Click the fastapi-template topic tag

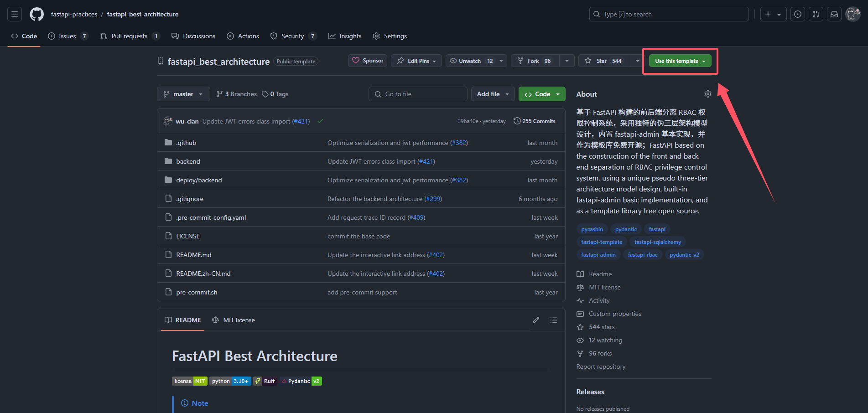click(602, 242)
